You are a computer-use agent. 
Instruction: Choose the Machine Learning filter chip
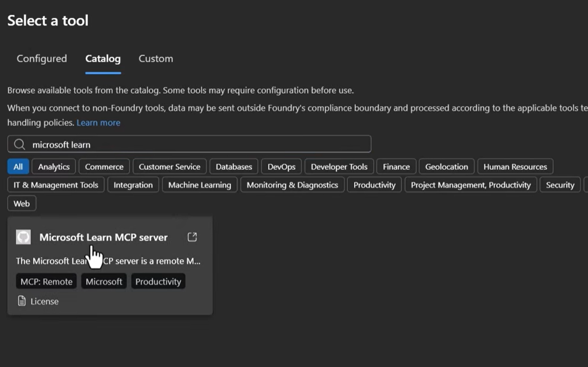click(199, 185)
